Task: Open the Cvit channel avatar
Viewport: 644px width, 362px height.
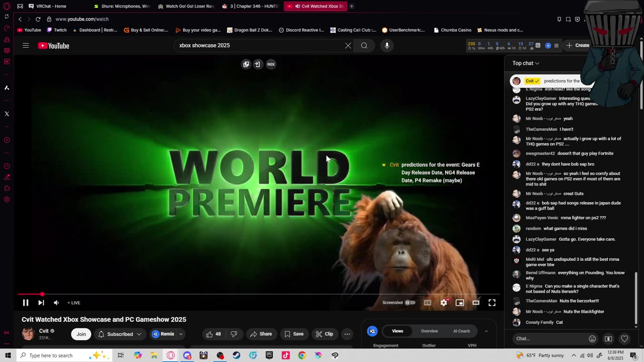Action: tap(28, 333)
